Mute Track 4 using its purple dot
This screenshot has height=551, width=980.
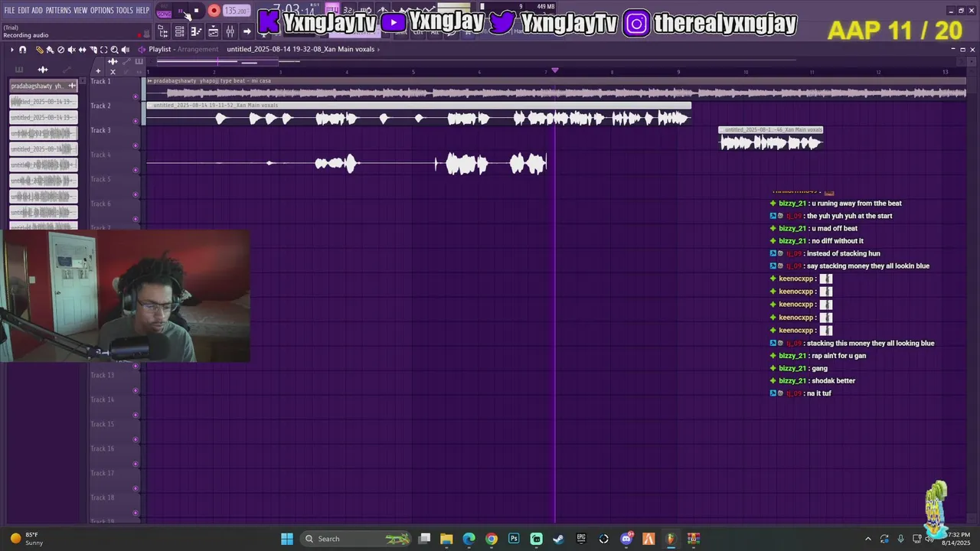136,170
